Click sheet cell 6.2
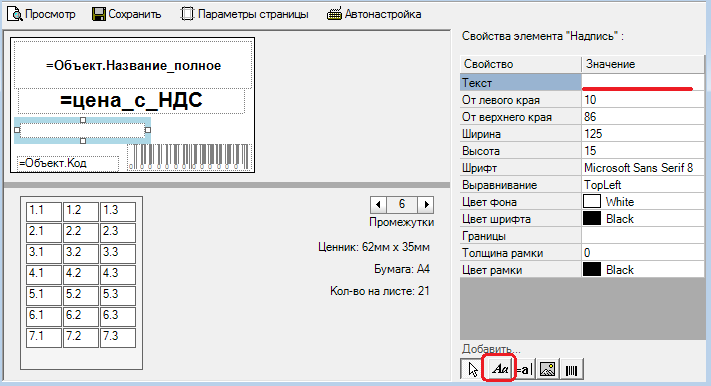This screenshot has height=386, width=711. click(x=81, y=316)
